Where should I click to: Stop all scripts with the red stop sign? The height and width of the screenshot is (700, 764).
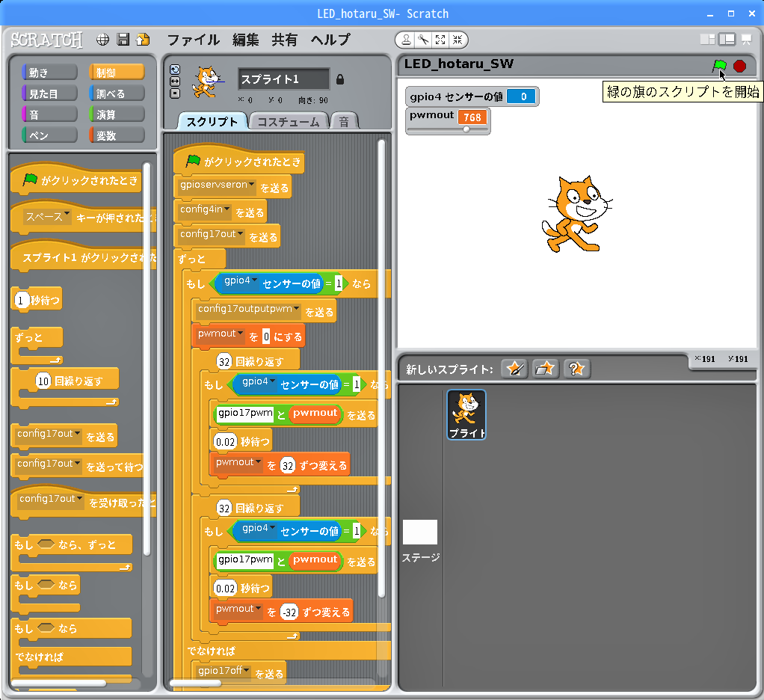[x=739, y=66]
